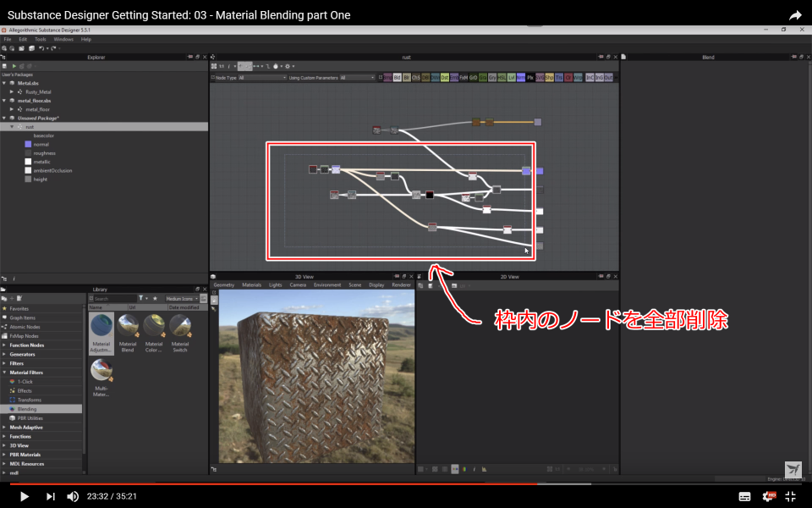Expand Filters category in Library

[4, 363]
